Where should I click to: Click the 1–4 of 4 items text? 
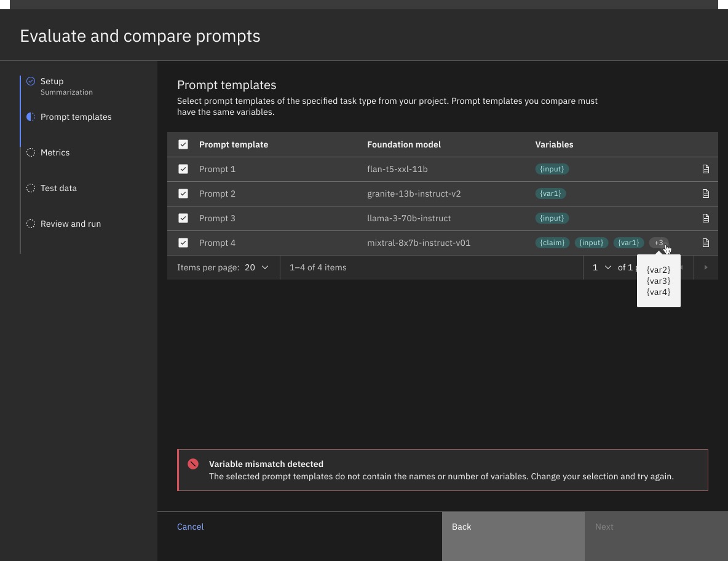pyautogui.click(x=318, y=267)
